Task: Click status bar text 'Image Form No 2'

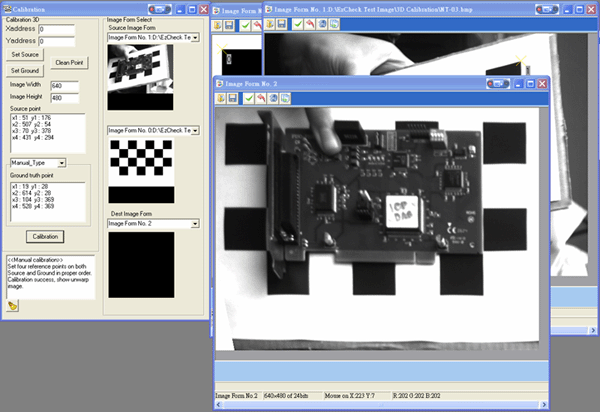Action: [236, 396]
